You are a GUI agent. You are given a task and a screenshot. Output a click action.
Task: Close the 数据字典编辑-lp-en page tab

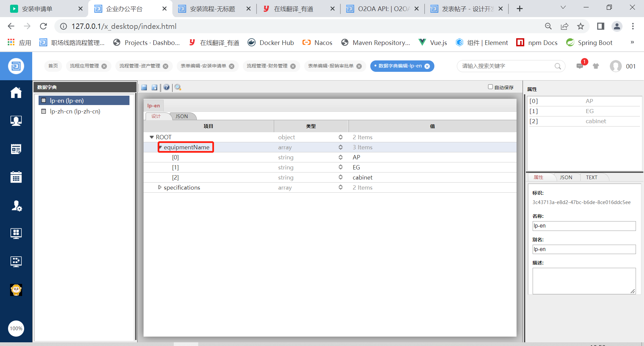427,66
